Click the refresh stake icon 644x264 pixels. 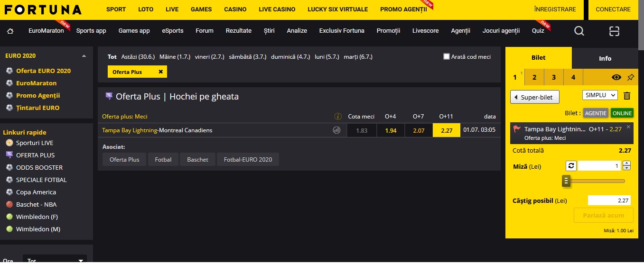pos(571,165)
